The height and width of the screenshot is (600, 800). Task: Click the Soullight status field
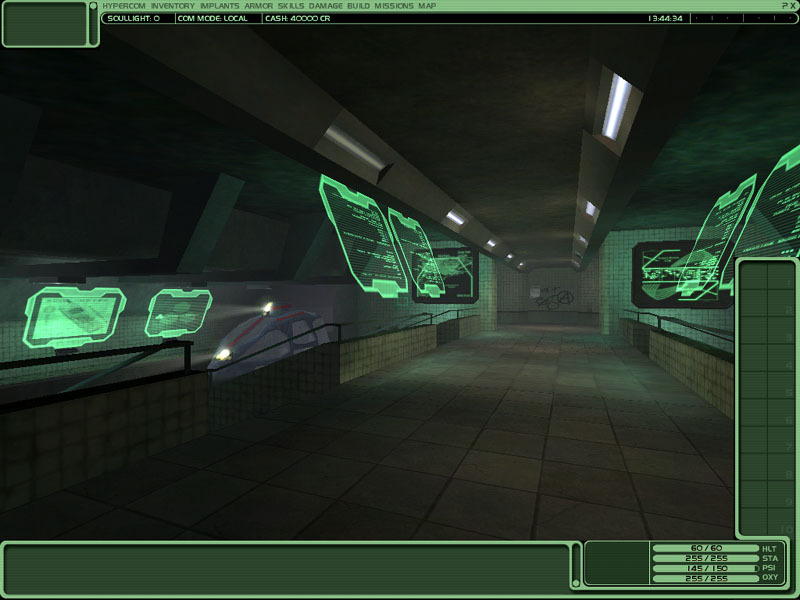tap(133, 18)
